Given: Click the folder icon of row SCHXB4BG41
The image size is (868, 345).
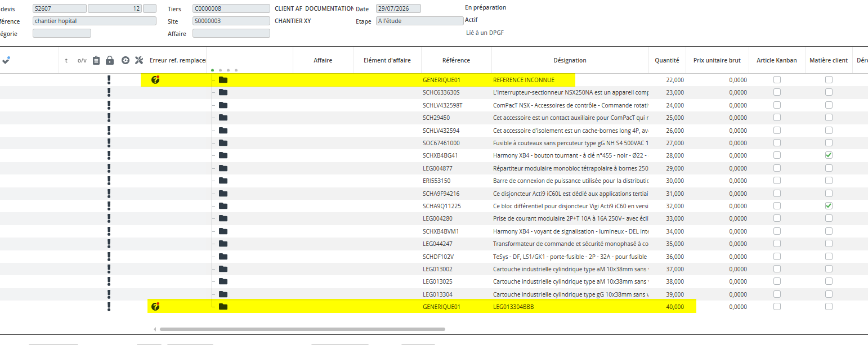Looking at the screenshot, I should pyautogui.click(x=223, y=155).
